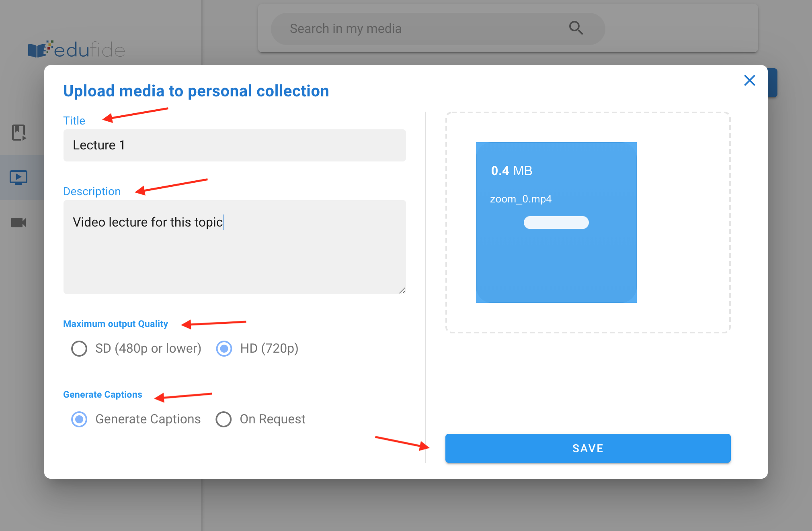This screenshot has width=812, height=531.
Task: Click the Search in my media box
Action: (x=438, y=29)
